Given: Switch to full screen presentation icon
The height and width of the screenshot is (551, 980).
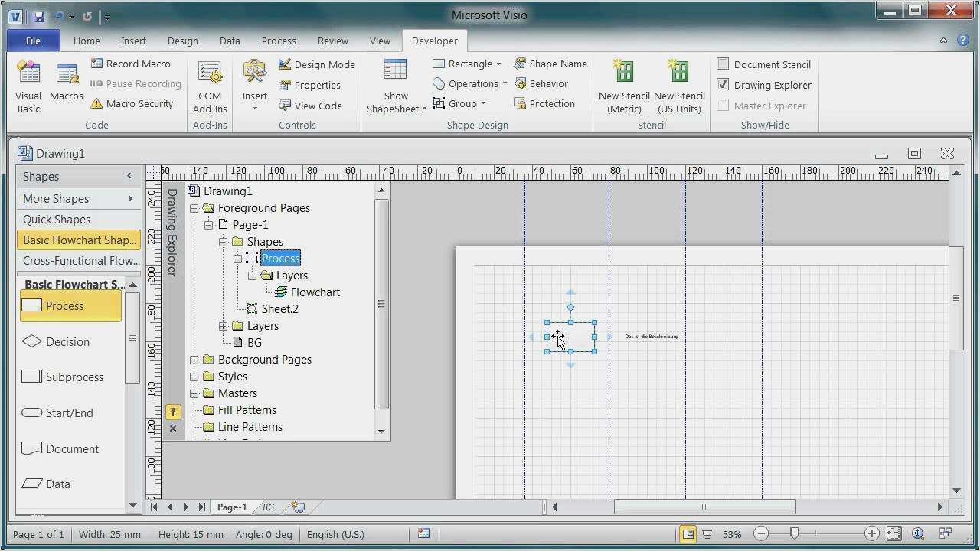Looking at the screenshot, I should coord(707,534).
